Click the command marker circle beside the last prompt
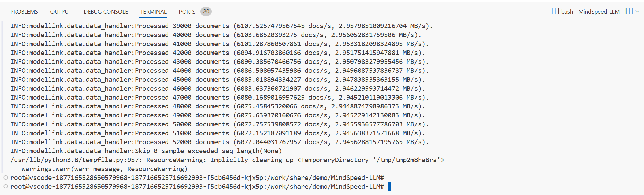Image resolution: width=644 pixels, height=195 pixels. [x=5, y=186]
